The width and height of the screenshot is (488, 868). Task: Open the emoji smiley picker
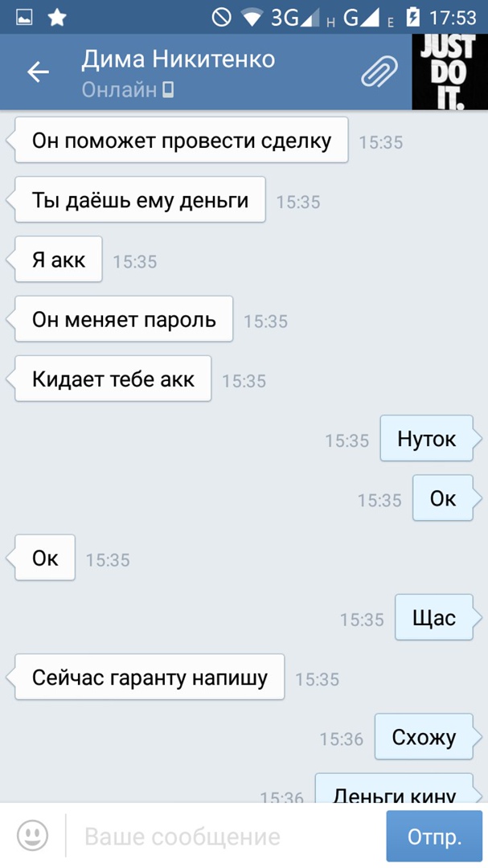tap(33, 835)
